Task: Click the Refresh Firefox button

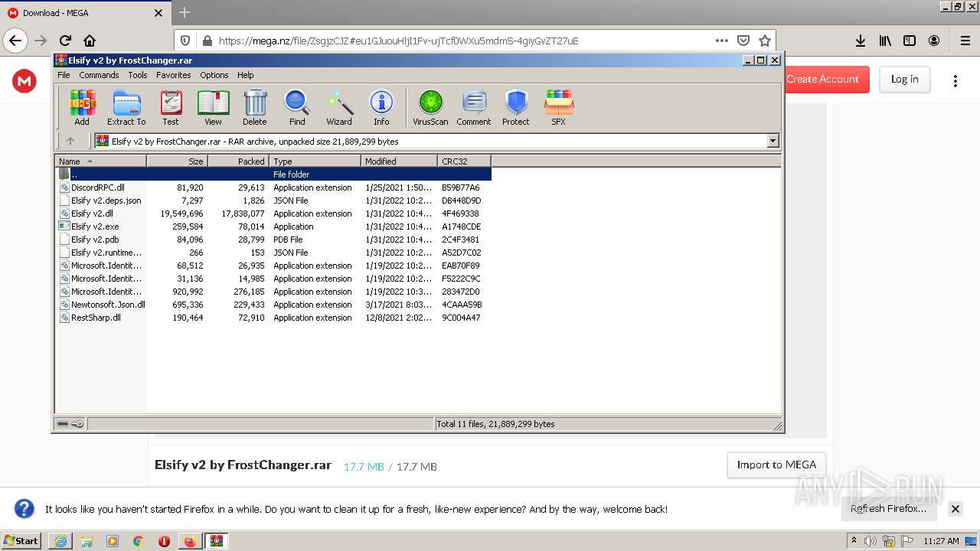Action: point(888,508)
